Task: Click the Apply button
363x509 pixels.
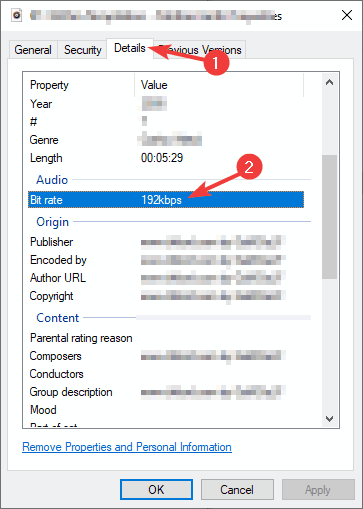Action: (318, 490)
